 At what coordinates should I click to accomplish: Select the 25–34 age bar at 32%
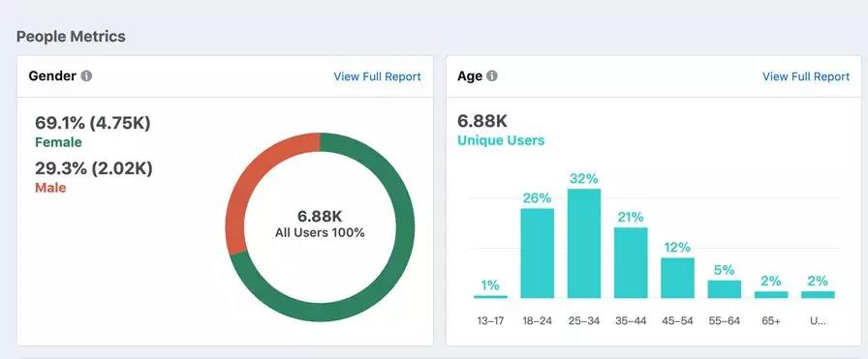(584, 244)
